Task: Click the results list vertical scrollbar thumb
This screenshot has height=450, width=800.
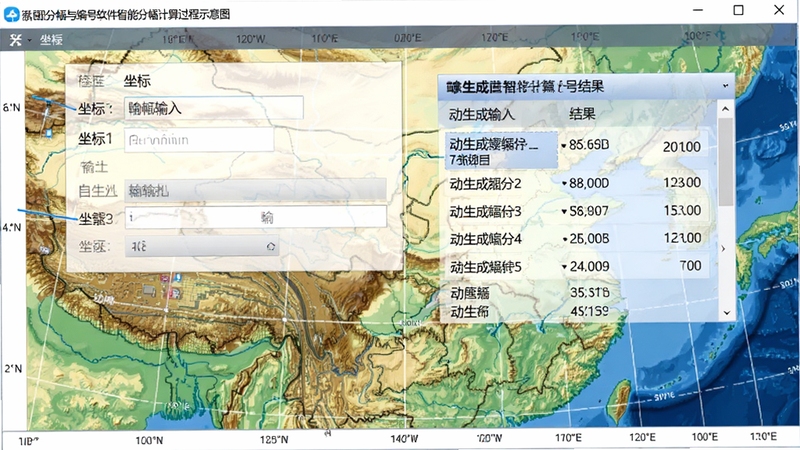Action: pos(726,162)
